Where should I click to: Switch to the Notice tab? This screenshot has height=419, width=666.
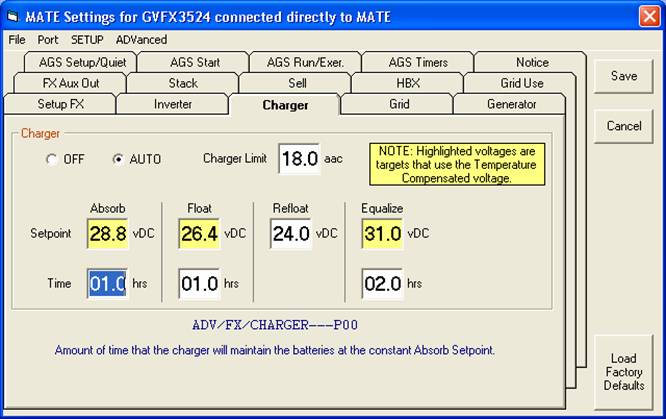point(532,62)
